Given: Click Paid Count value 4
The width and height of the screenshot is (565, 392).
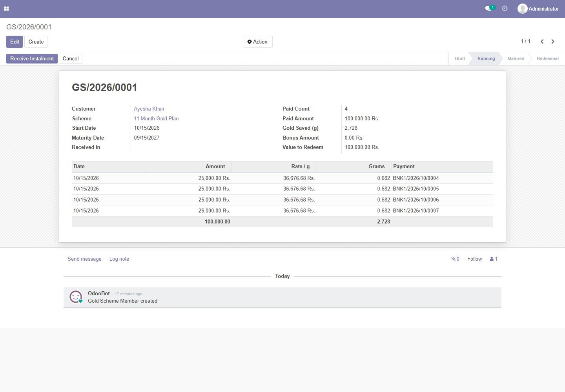Looking at the screenshot, I should pos(346,109).
